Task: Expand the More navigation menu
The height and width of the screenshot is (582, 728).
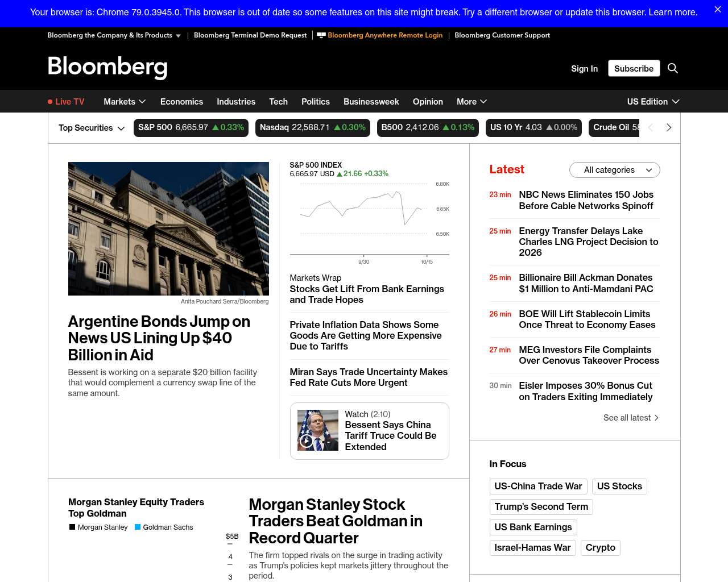Action: click(x=471, y=102)
